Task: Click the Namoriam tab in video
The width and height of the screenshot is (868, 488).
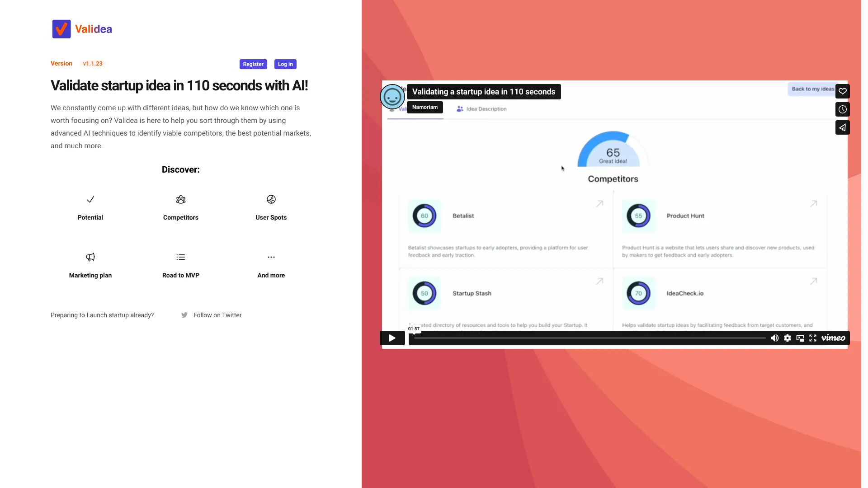Action: pyautogui.click(x=425, y=107)
